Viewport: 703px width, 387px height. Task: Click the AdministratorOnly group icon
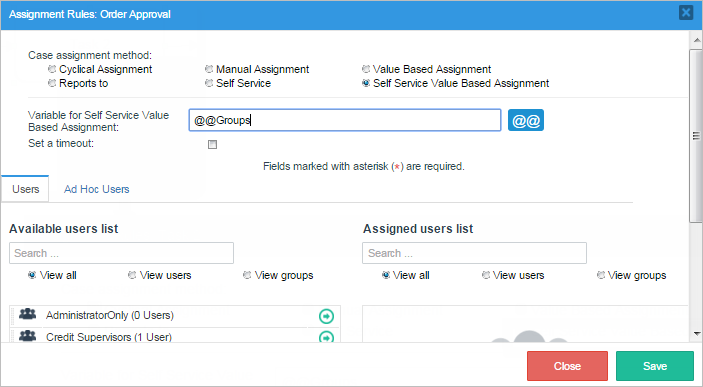(27, 314)
